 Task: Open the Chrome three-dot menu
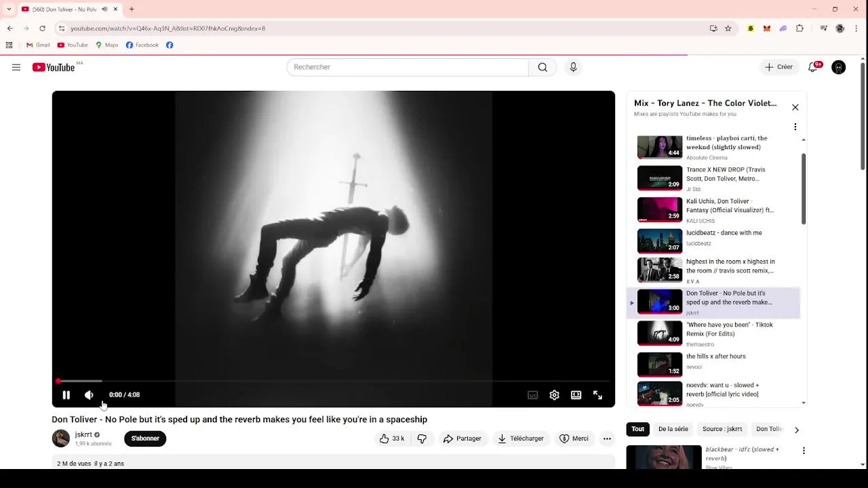pyautogui.click(x=857, y=28)
